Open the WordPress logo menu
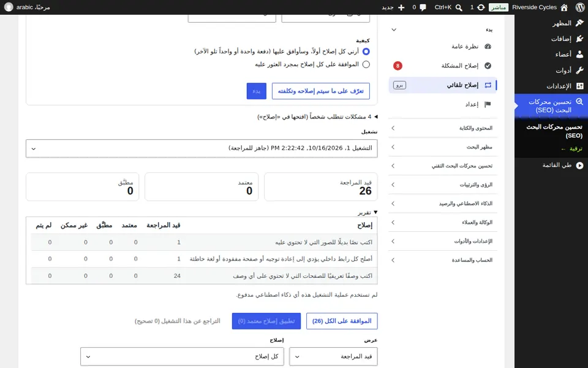This screenshot has height=368, width=588. [x=580, y=7]
